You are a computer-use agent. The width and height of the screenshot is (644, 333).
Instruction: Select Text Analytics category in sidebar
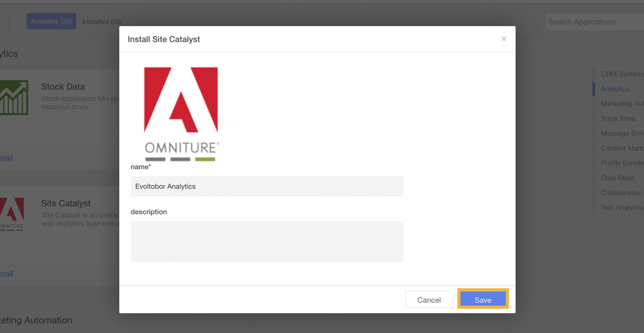point(622,207)
